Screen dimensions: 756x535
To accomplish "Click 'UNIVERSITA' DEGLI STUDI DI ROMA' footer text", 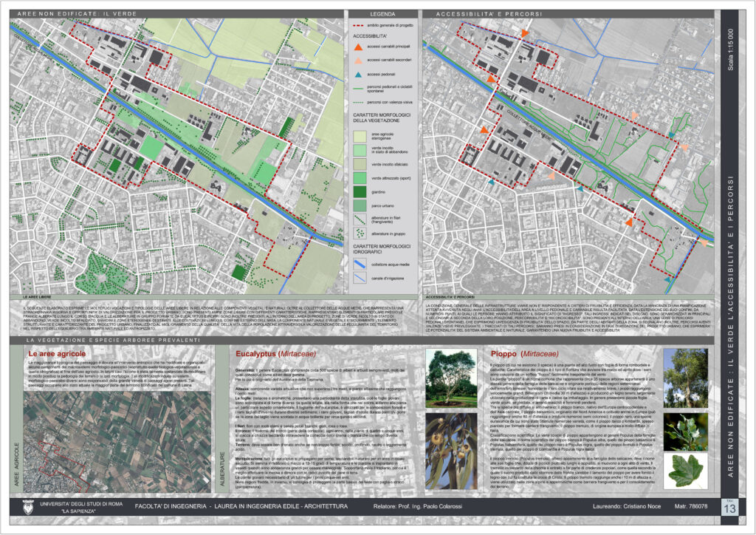I will 81,504.
